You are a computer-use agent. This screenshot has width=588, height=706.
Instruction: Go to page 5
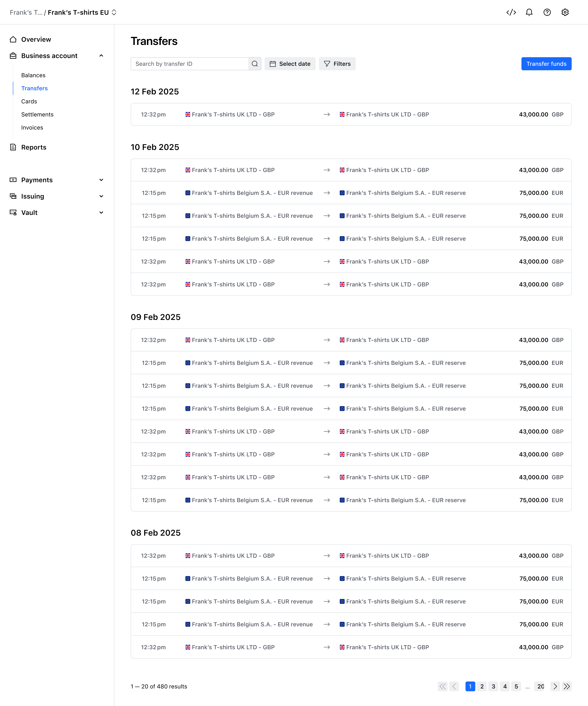coord(516,686)
